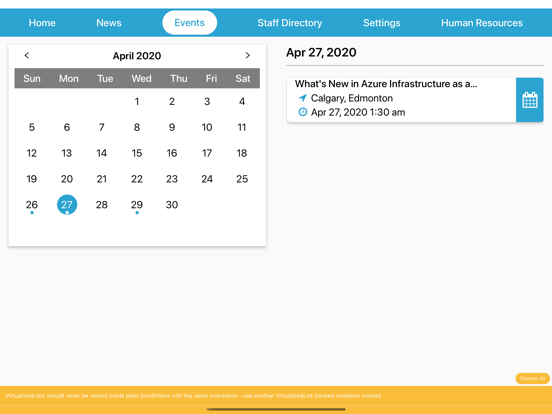This screenshot has height=414, width=552.
Task: Select April 3 in calendar
Action: (x=207, y=102)
